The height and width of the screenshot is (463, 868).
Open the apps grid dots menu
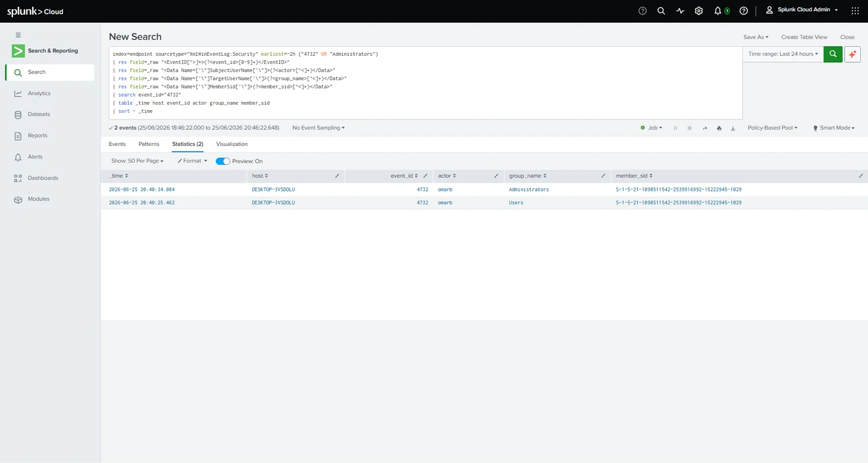click(x=855, y=11)
